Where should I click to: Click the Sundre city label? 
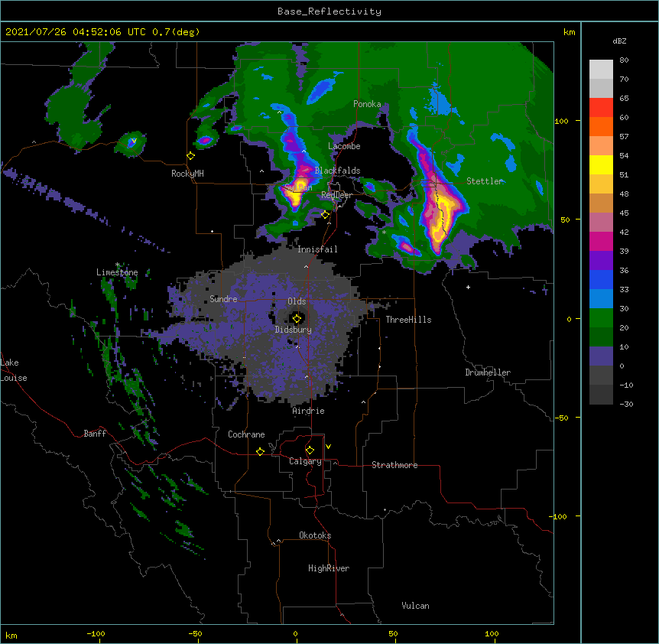click(223, 299)
